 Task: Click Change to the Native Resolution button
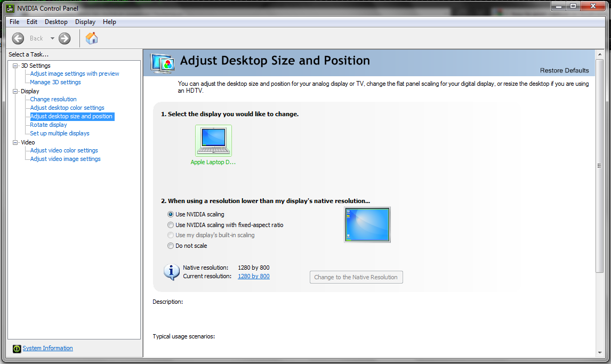356,277
